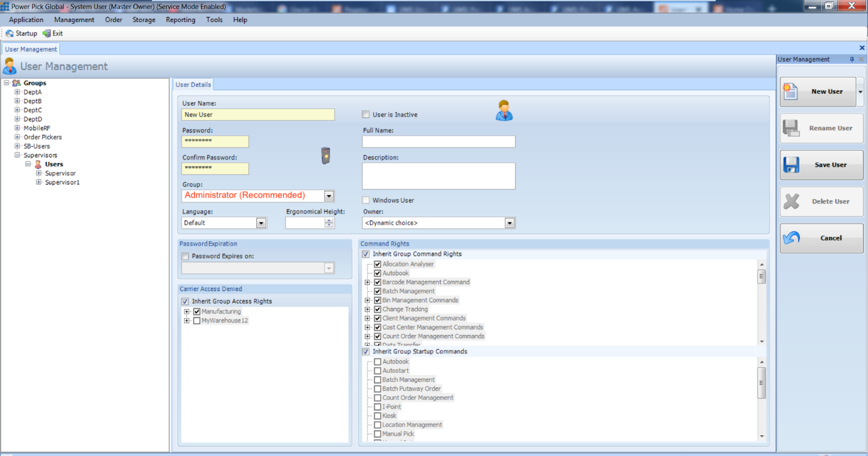The width and height of the screenshot is (868, 456).
Task: Open the Management menu
Action: click(x=74, y=20)
